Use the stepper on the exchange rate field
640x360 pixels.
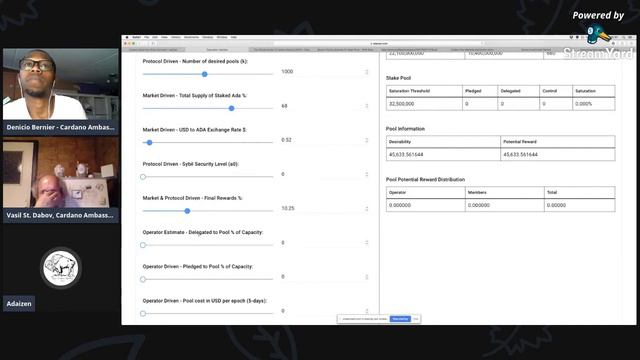point(367,140)
